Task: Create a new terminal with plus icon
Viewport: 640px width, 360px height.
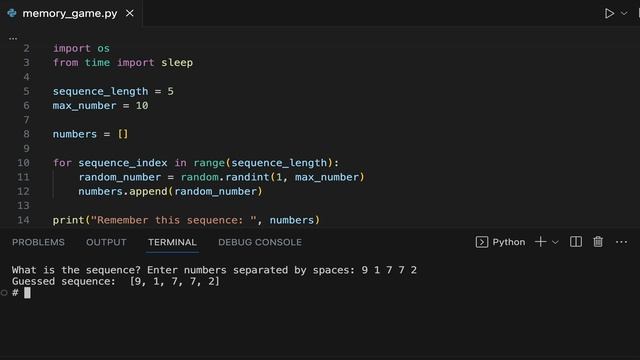Action: point(540,242)
